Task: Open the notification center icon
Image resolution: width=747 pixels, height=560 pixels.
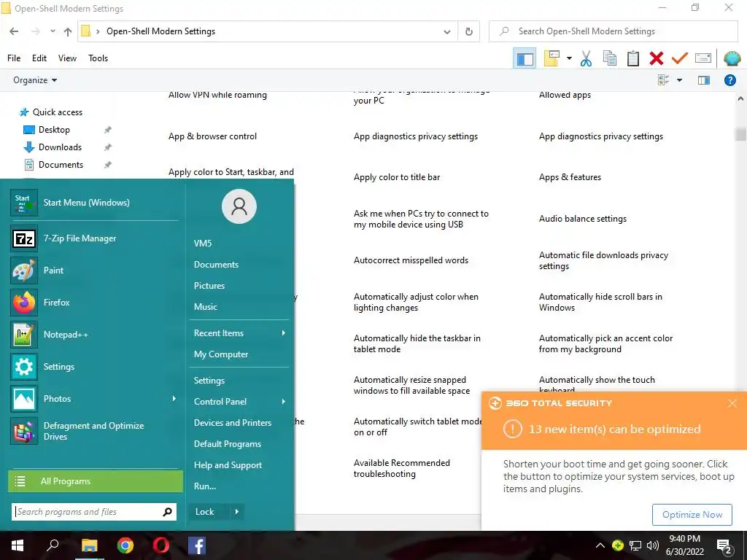Action: [x=724, y=545]
